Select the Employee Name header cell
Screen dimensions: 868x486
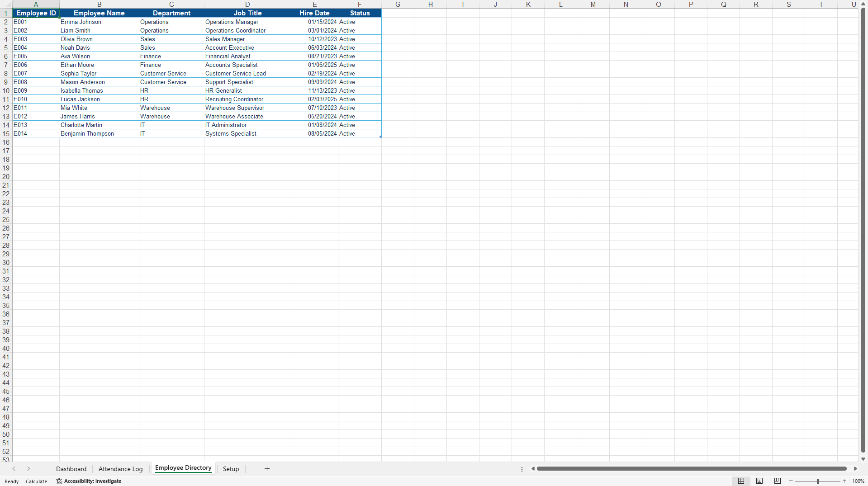click(x=99, y=13)
